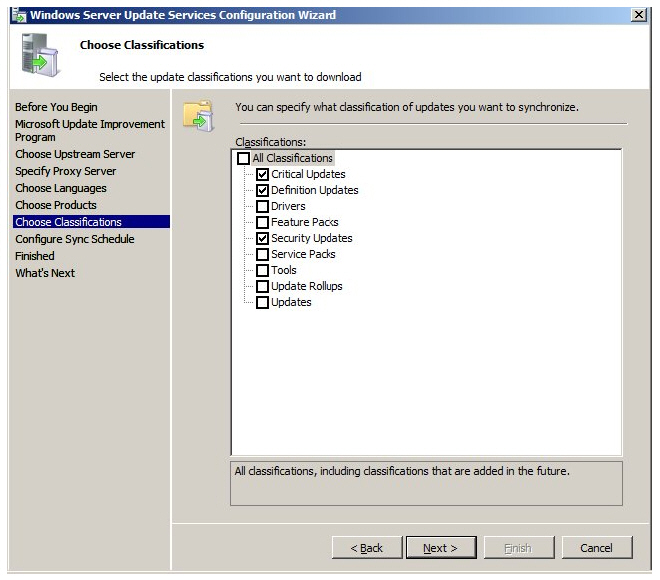The width and height of the screenshot is (660, 580).
Task: Click the Next button
Action: [441, 548]
